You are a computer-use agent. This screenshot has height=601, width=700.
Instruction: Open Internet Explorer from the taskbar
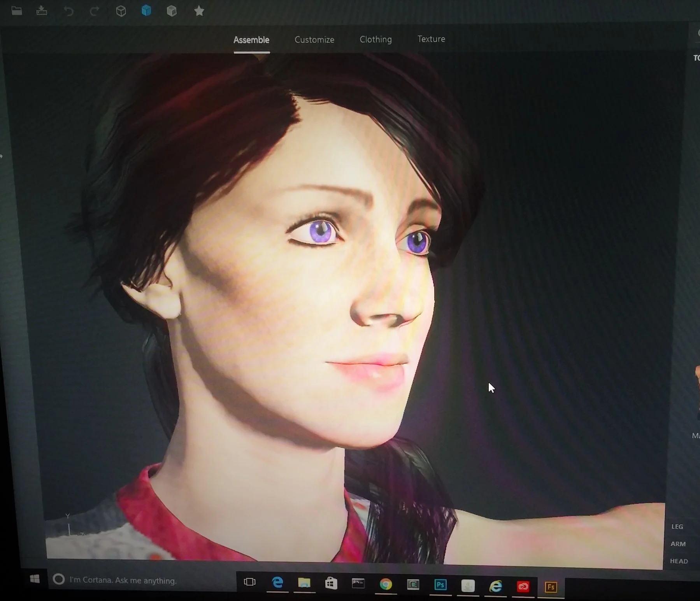[495, 586]
